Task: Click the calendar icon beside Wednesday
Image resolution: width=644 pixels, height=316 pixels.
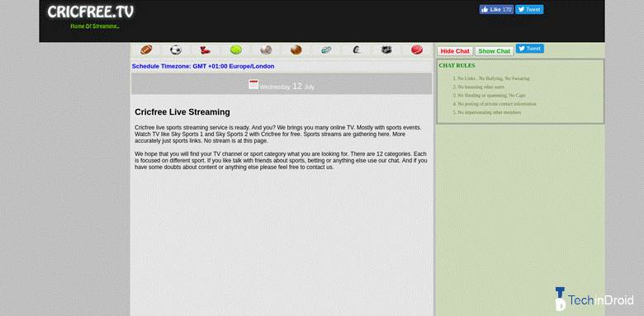Action: point(253,84)
